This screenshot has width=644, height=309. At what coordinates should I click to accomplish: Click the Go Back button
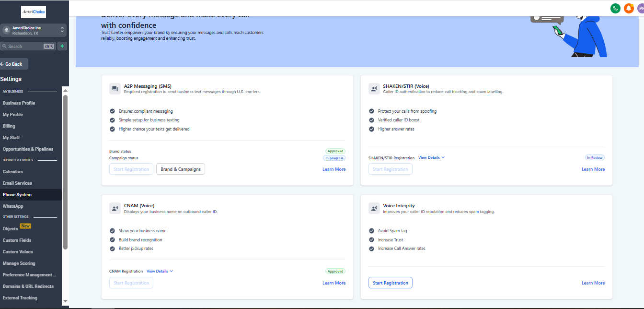click(x=12, y=63)
